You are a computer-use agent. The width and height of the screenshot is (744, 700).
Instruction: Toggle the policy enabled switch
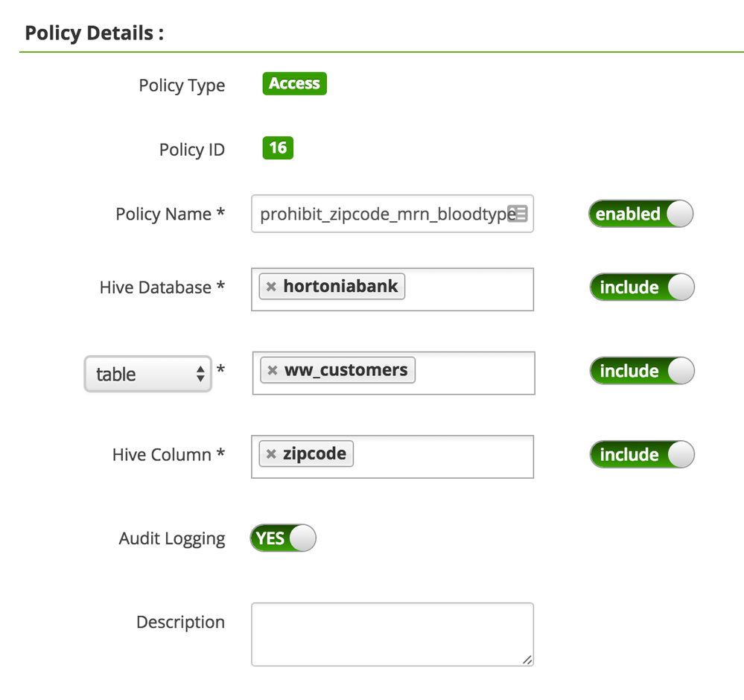640,214
